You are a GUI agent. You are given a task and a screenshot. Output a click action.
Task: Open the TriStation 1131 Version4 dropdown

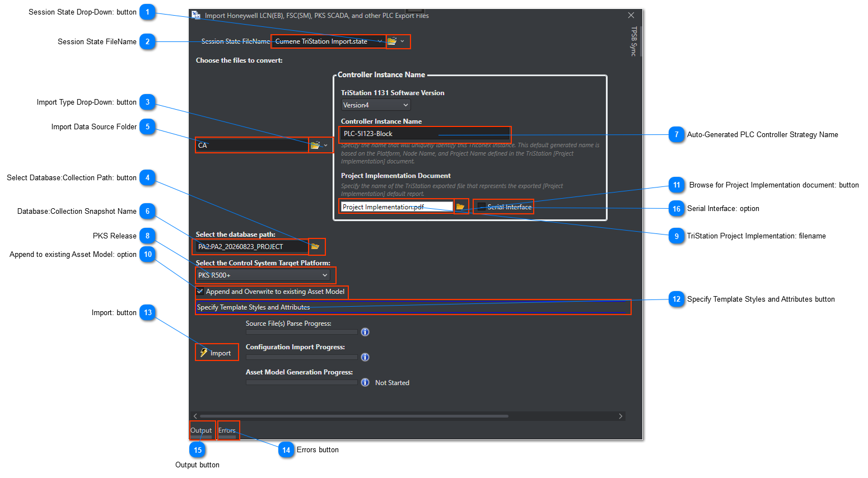click(x=376, y=105)
